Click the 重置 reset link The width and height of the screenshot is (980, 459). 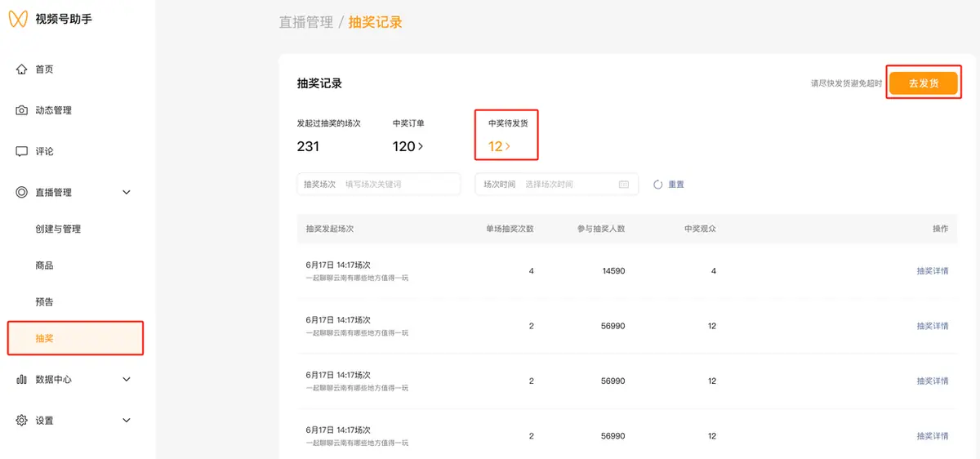[676, 185]
